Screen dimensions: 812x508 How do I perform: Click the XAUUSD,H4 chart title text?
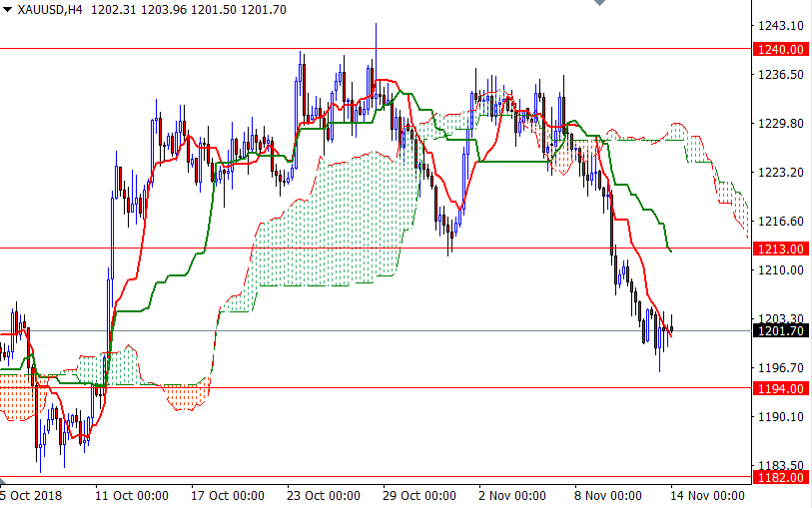50,9
